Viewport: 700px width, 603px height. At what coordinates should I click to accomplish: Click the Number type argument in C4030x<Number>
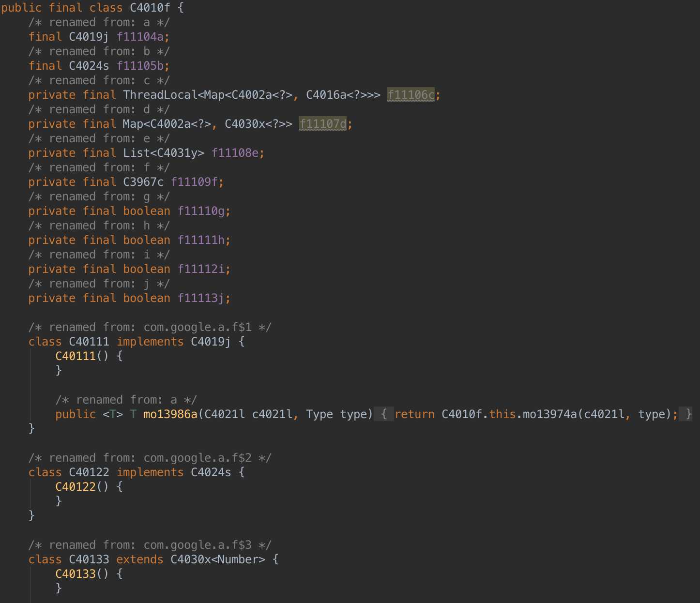click(x=238, y=559)
